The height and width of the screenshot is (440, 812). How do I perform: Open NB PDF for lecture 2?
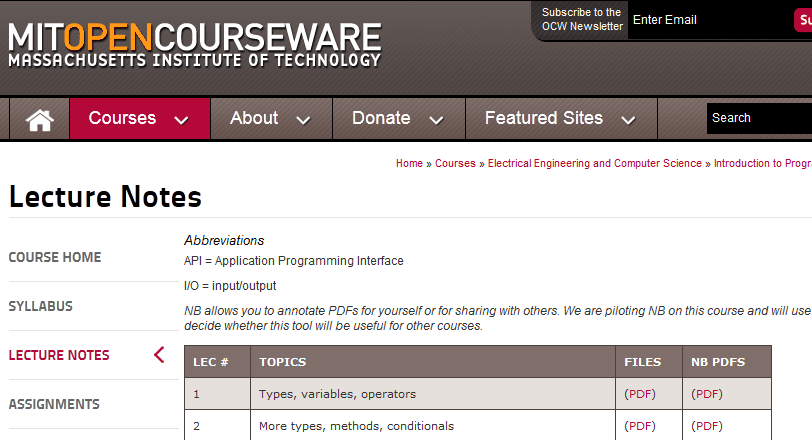click(706, 426)
